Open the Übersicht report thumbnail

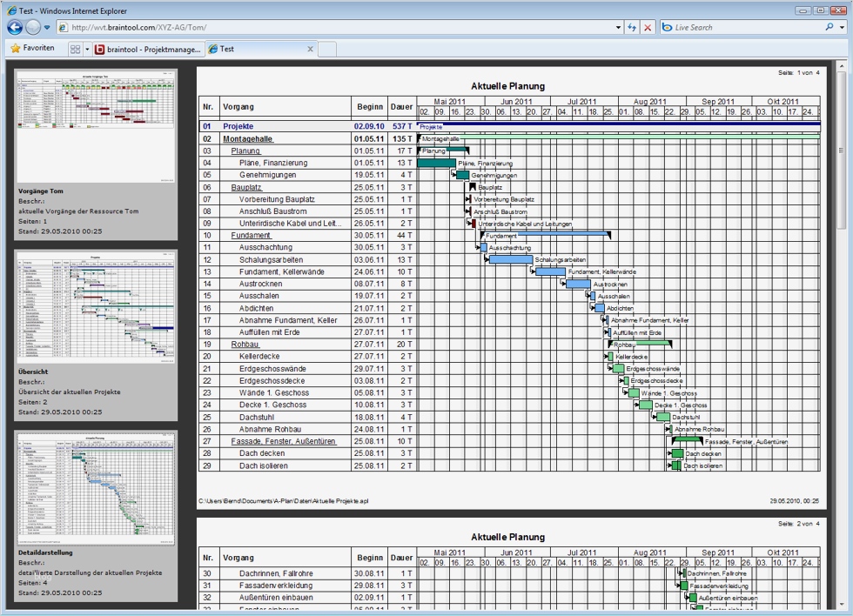coord(96,306)
